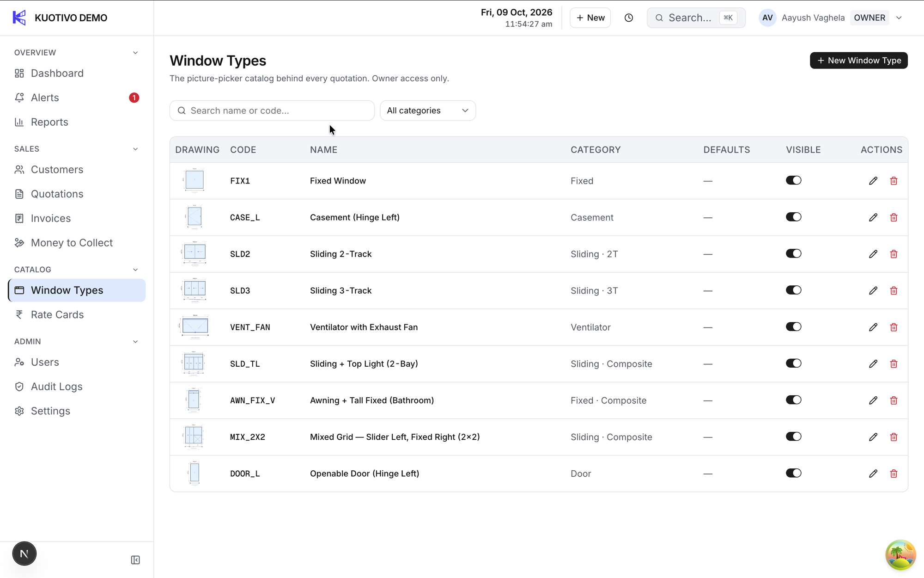Image resolution: width=924 pixels, height=578 pixels.
Task: Click the Kuotivo logo icon
Action: tap(19, 18)
